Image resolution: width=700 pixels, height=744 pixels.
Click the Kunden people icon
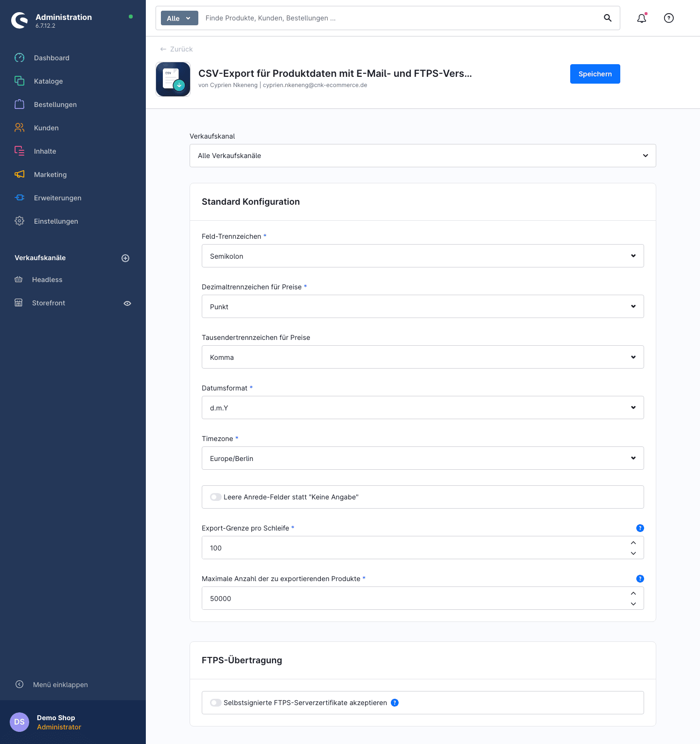pyautogui.click(x=19, y=128)
